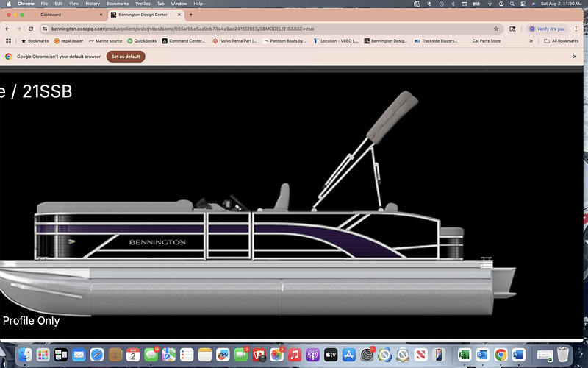
Task: Open the Apple menu
Action: click(8, 4)
